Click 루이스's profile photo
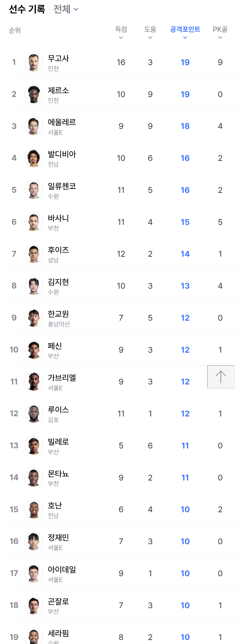Screen dimensions: 240x644 34,414
